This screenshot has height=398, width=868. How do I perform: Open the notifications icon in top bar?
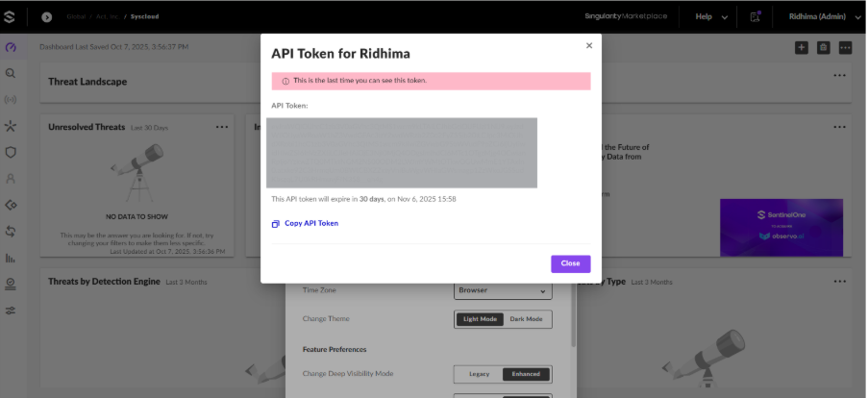(755, 16)
